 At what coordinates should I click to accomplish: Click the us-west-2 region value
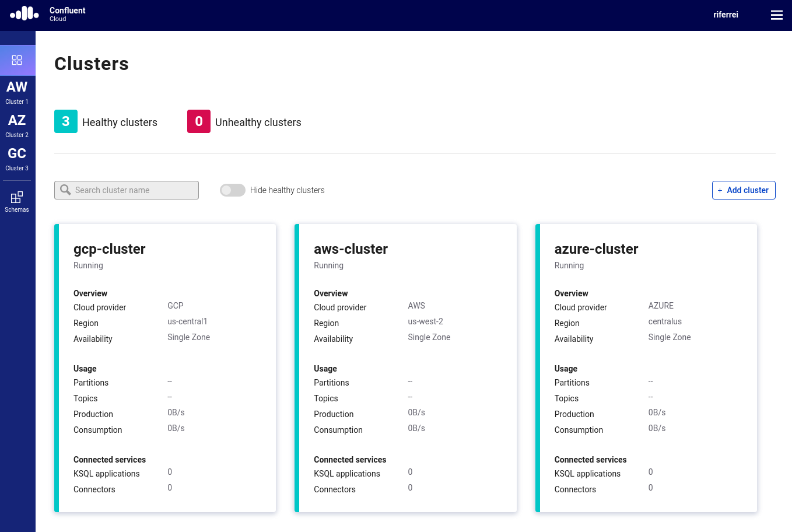(x=425, y=321)
